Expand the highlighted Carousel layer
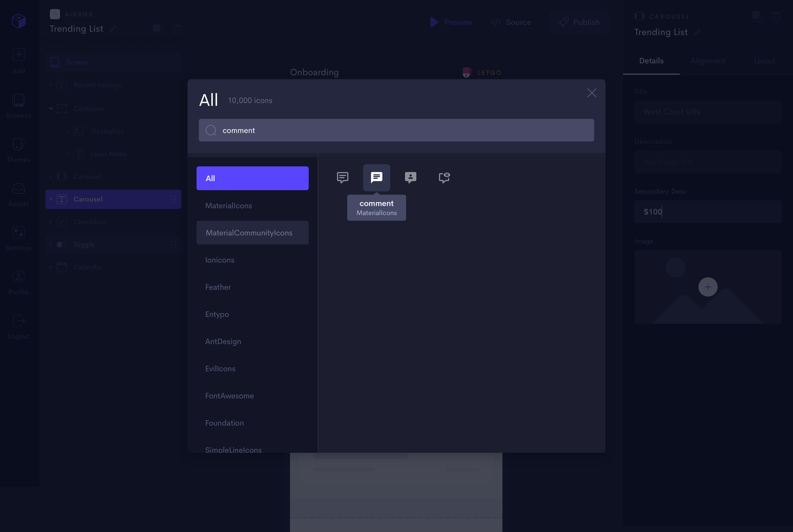Screen dimensions: 793x532 51,199
